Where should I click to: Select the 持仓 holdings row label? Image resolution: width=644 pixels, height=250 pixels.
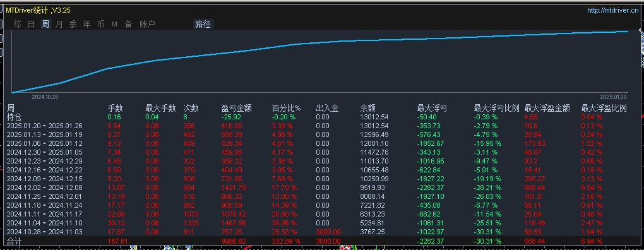[15, 117]
